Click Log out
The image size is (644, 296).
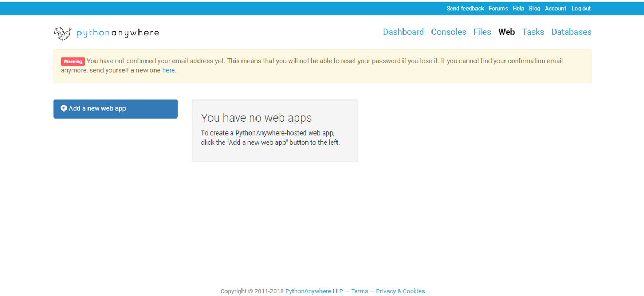coord(581,9)
